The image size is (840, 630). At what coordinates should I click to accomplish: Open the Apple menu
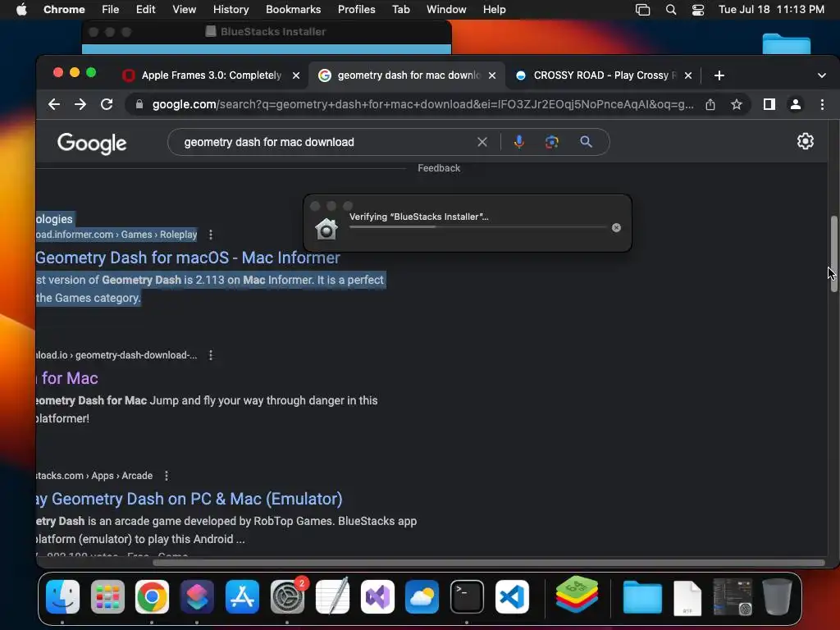pyautogui.click(x=21, y=10)
